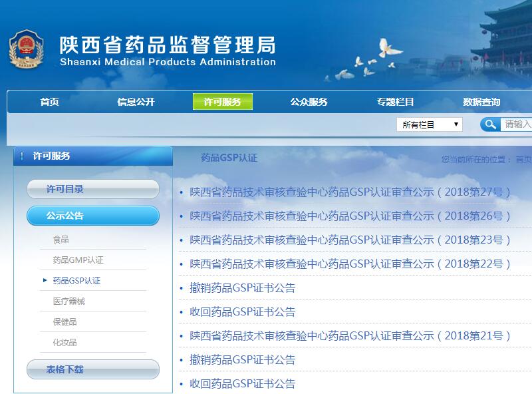Expand the 许可目录 sidebar section
The image size is (532, 394).
pos(93,189)
